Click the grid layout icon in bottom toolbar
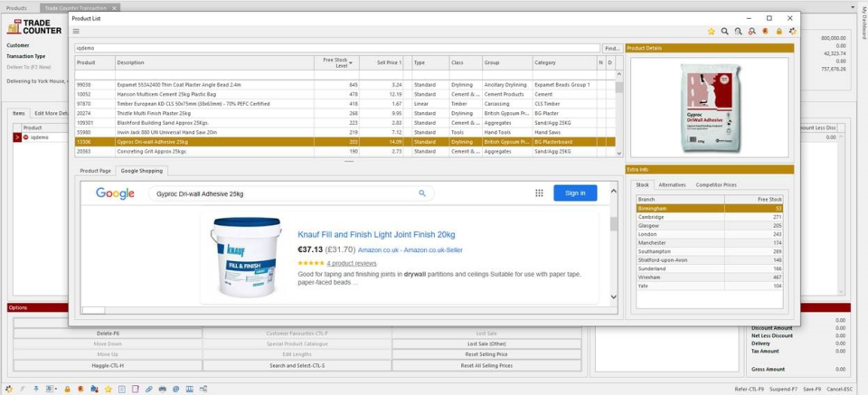868x395 pixels. click(49, 389)
